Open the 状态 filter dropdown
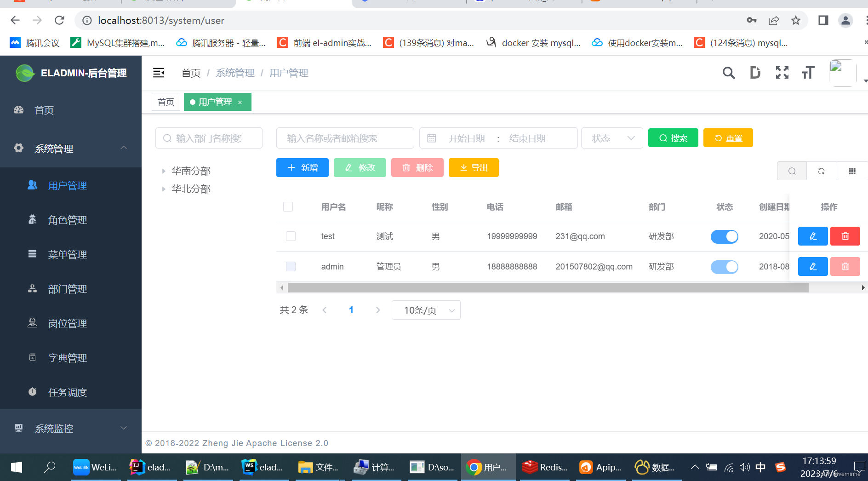868x481 pixels. (x=611, y=138)
